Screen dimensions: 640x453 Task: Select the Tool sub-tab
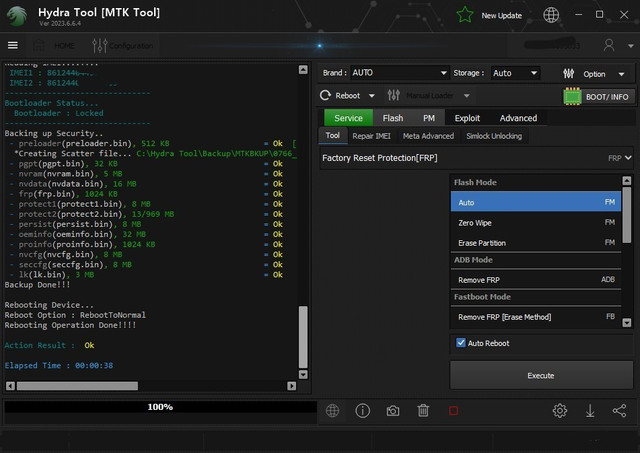333,135
